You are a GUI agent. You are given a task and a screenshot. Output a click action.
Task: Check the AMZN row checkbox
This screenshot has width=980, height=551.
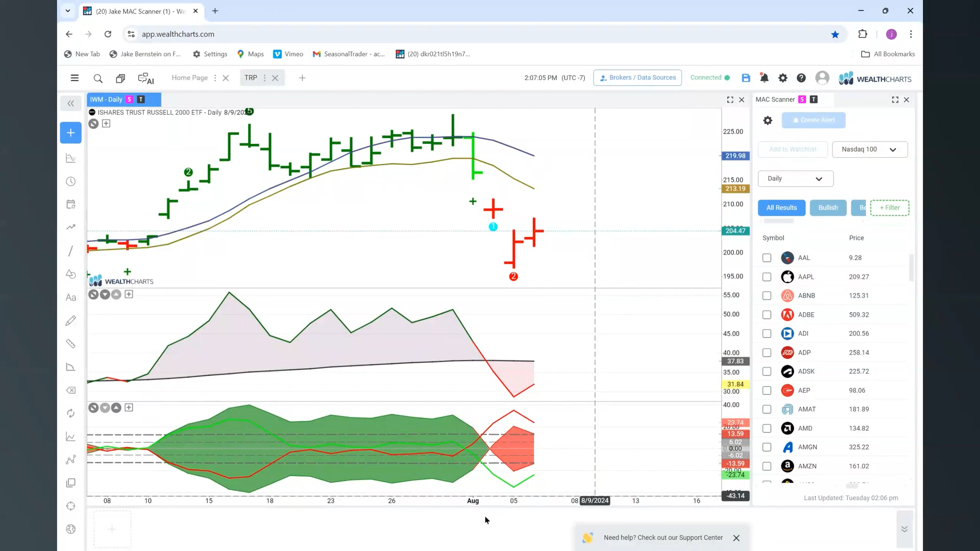pyautogui.click(x=767, y=466)
